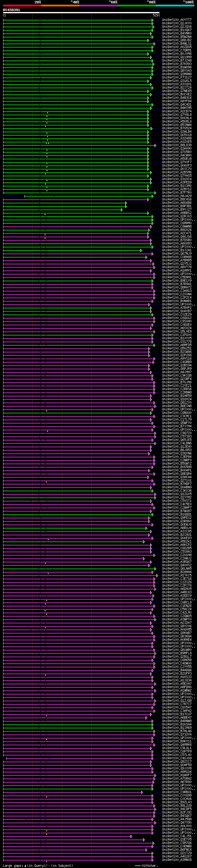The height and width of the screenshot is (868, 197).
Task: Open hit UniRef100_B9P3B1
Action: [177, 206]
